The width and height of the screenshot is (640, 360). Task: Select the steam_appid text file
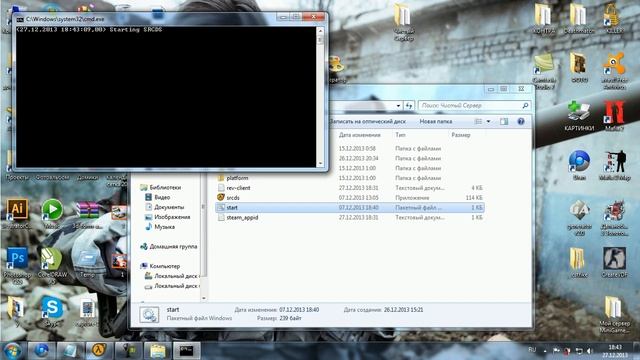click(x=349, y=218)
